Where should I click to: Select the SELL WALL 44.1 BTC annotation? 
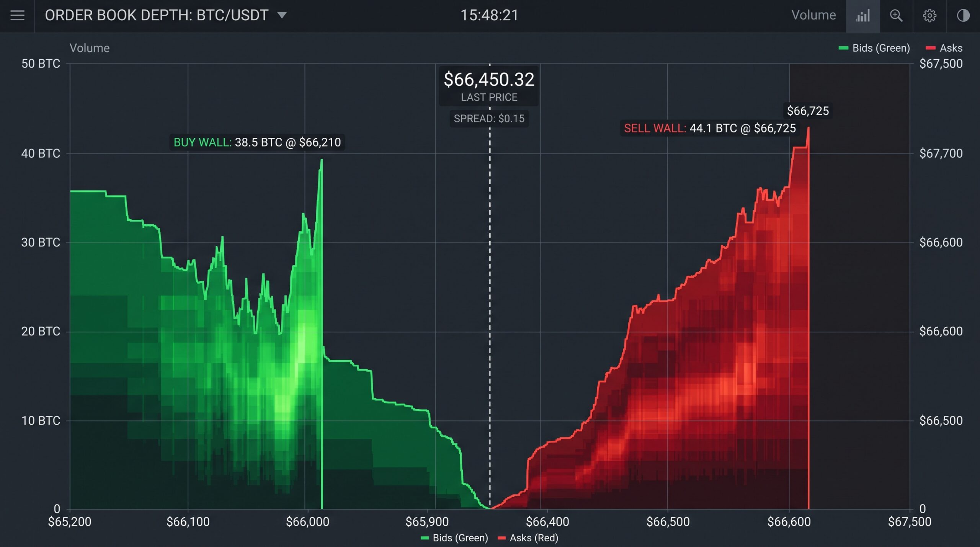click(x=710, y=128)
